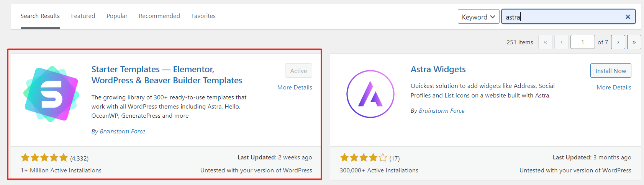This screenshot has width=644, height=185.
Task: Install the Astra Widgets plugin now
Action: [611, 71]
